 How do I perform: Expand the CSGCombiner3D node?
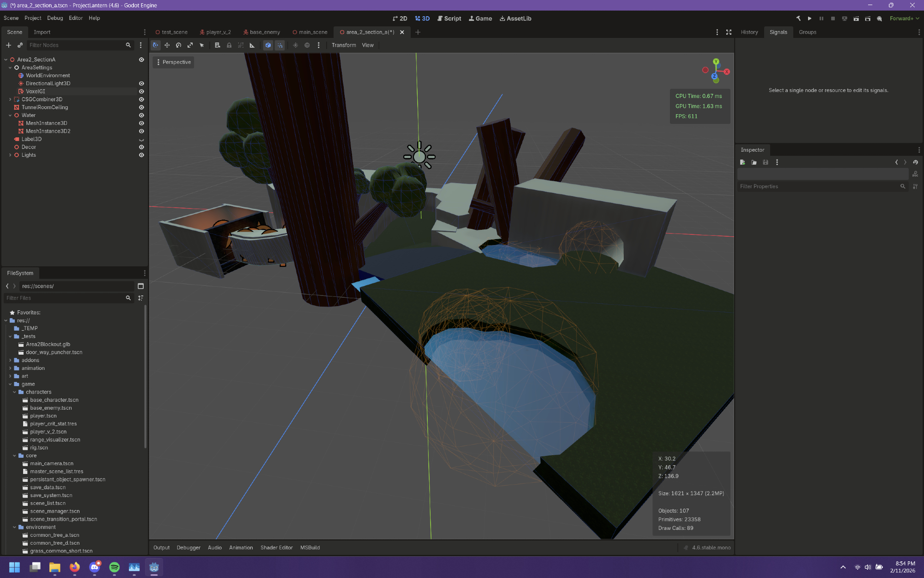pos(10,99)
